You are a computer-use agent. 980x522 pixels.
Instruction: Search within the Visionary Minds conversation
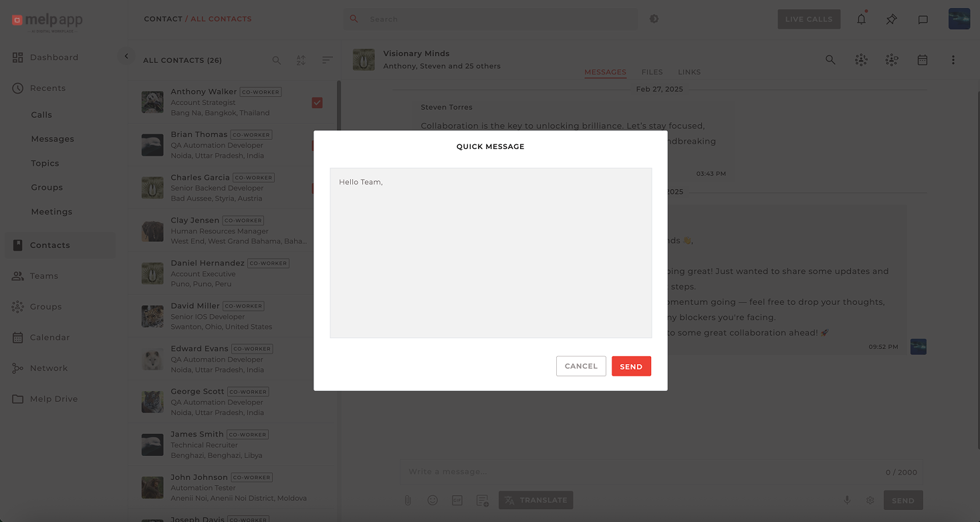(x=830, y=60)
